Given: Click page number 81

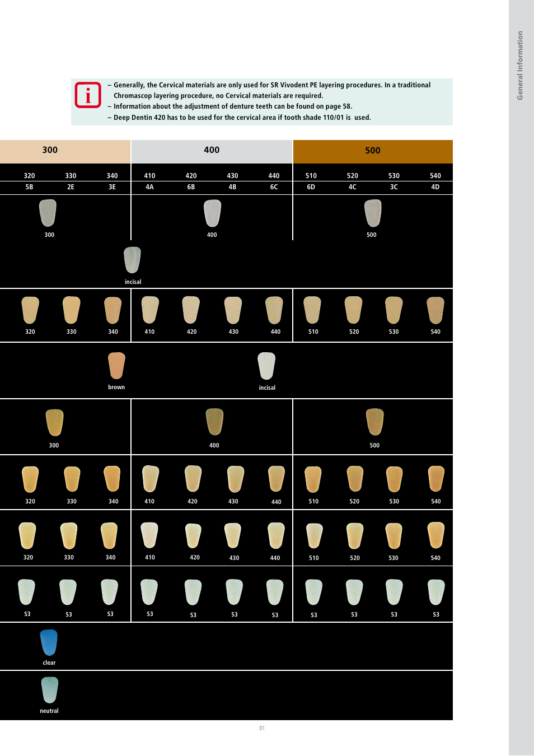Looking at the screenshot, I should (x=262, y=728).
